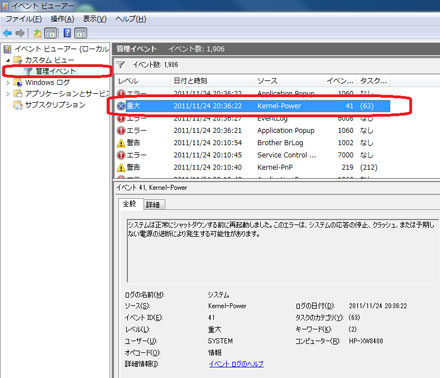Click the カスタム ビュー folder icon
Image resolution: width=440 pixels, height=378 pixels.
click(17, 60)
